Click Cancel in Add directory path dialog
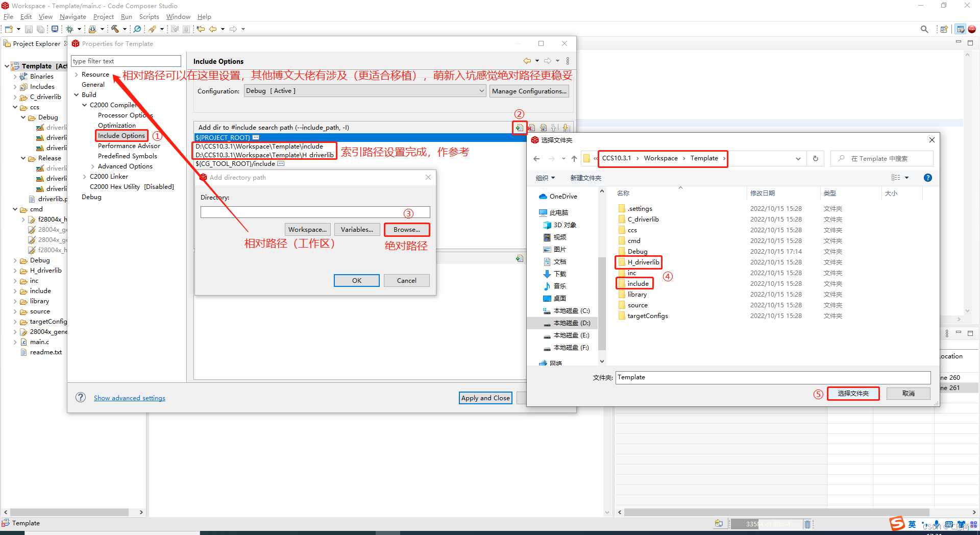980x535 pixels. (x=407, y=281)
